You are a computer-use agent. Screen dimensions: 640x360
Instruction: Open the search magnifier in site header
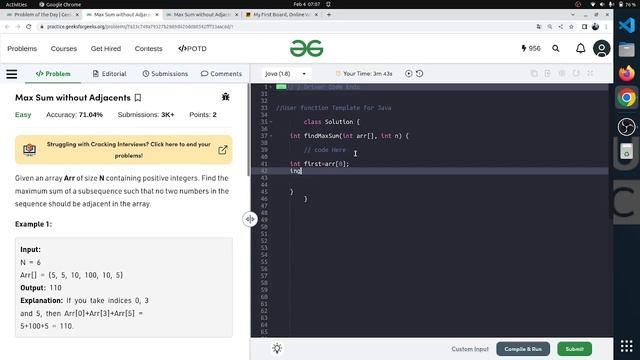point(556,49)
